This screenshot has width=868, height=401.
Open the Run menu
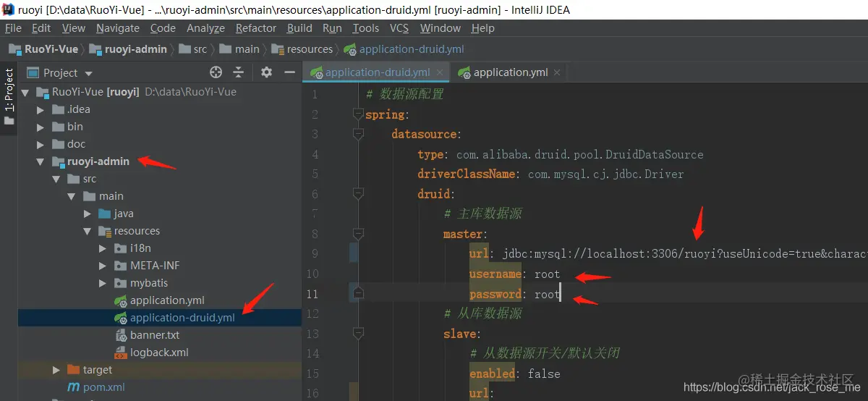[332, 28]
